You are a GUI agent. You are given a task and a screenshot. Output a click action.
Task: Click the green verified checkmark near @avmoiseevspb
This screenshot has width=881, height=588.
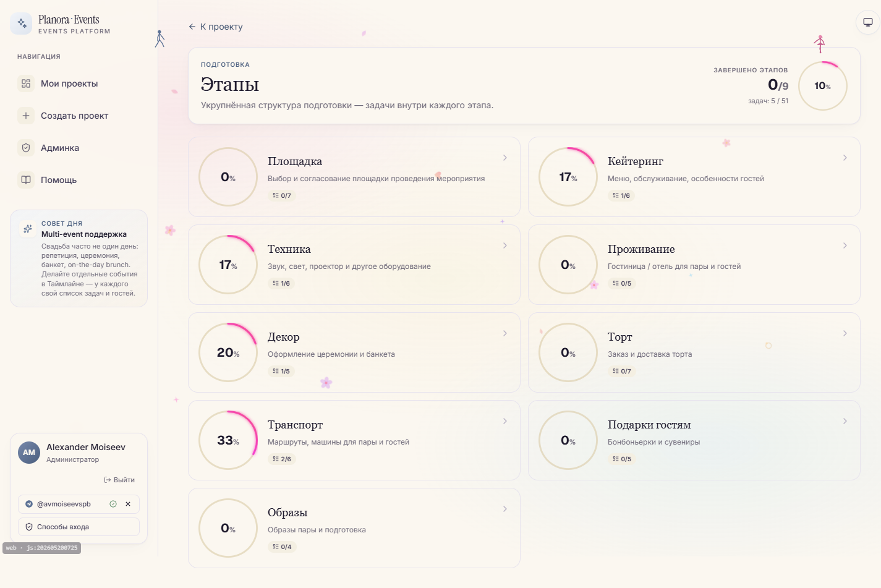113,504
